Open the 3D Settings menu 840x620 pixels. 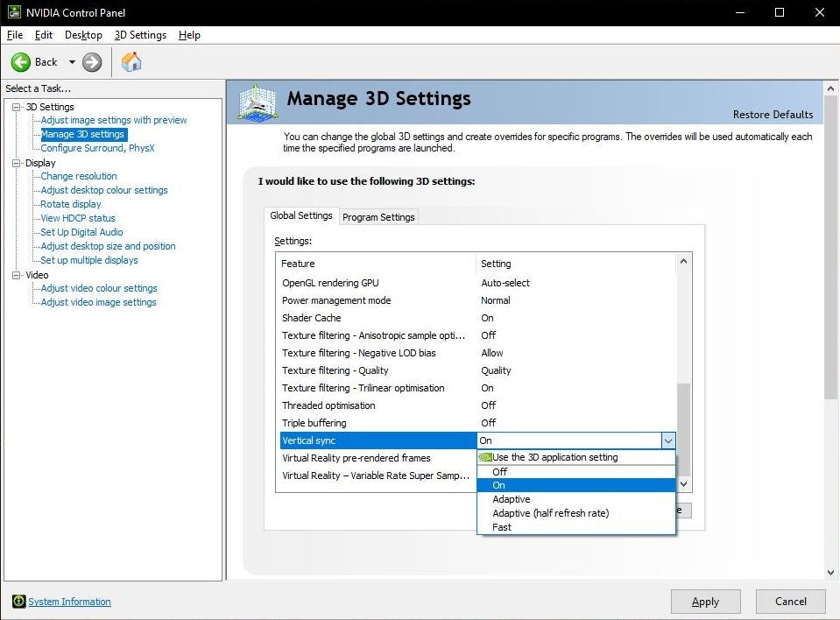point(140,35)
